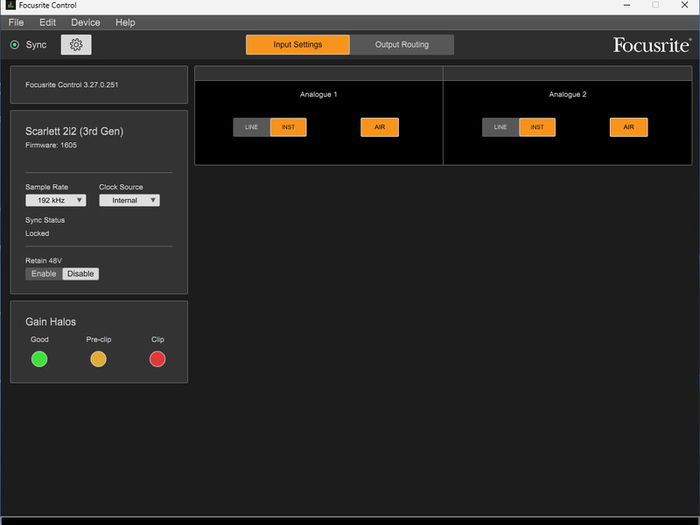
Task: Click the Focusrite logo
Action: [x=652, y=45]
